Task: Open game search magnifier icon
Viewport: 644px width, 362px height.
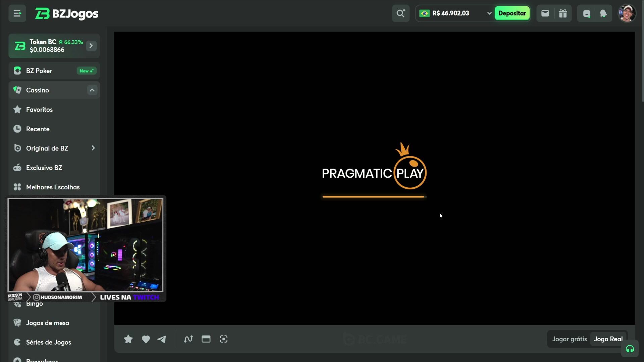Action: pos(401,13)
